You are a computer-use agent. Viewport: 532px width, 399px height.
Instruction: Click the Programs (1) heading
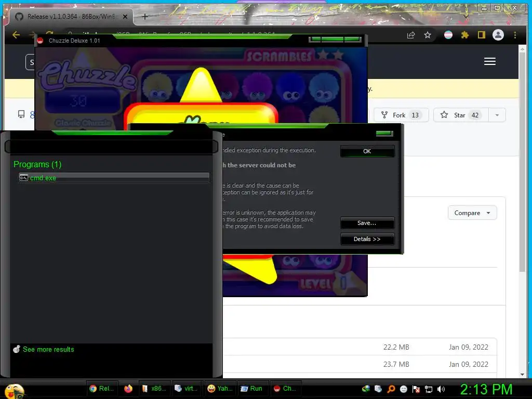[37, 165]
